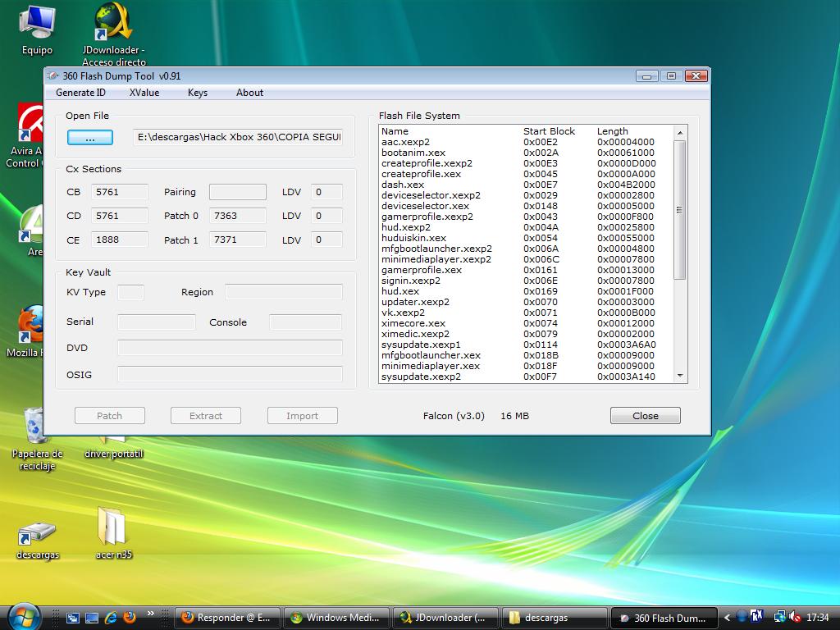The image size is (840, 630).
Task: Launch Internet Explorer from quick launch
Action: point(111,618)
